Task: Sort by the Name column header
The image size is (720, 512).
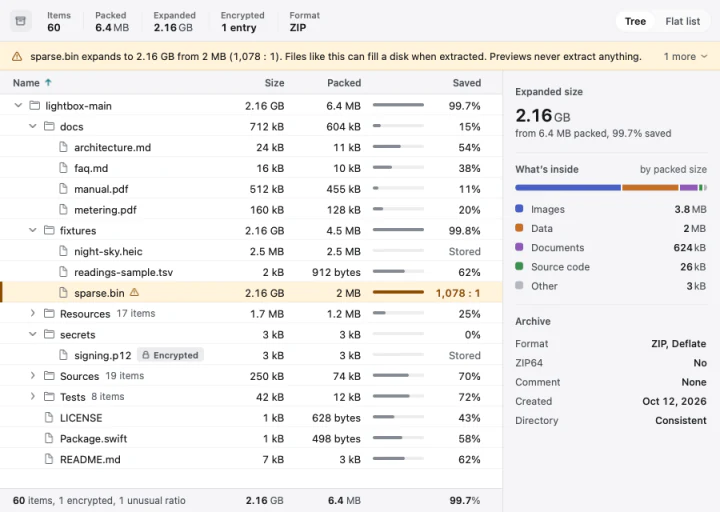Action: (x=26, y=83)
